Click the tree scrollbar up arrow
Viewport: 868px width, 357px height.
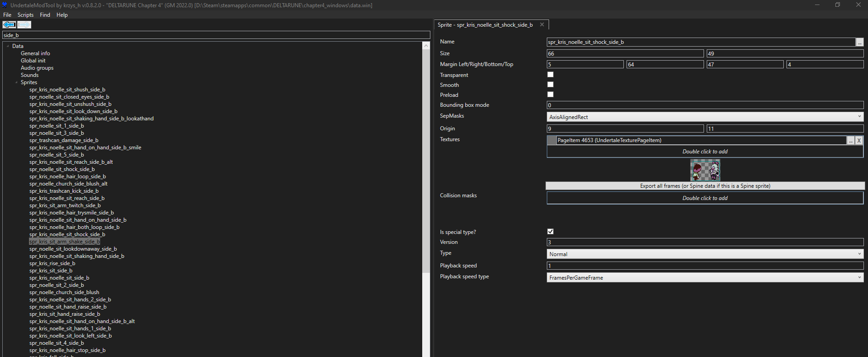coord(426,46)
